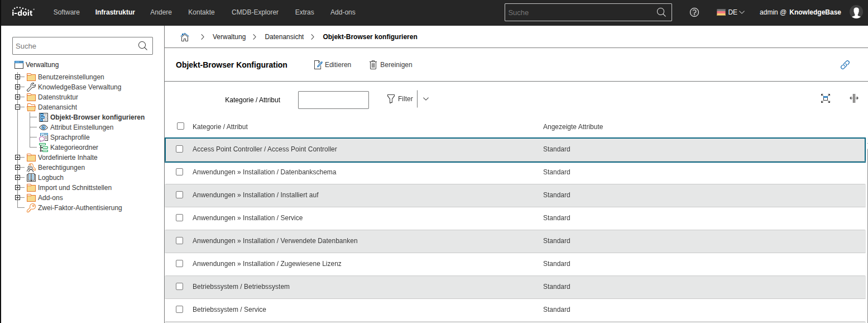Open the Filter dropdown arrow
This screenshot has height=323, width=868.
[426, 99]
